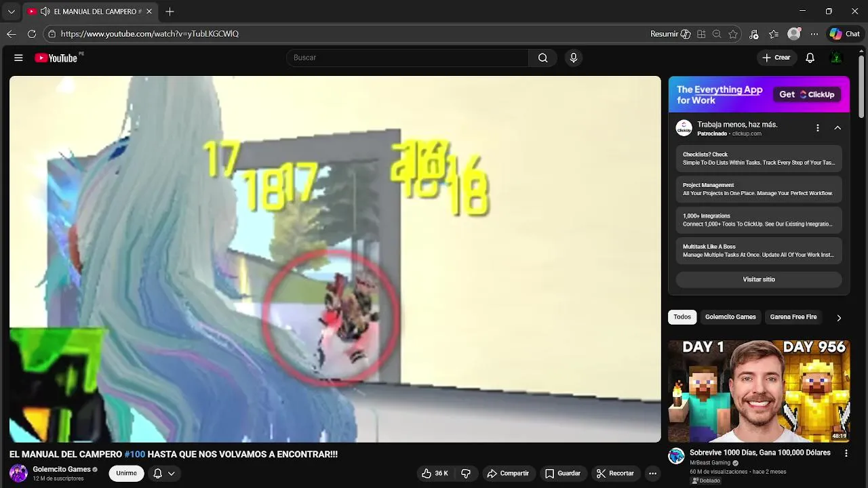The width and height of the screenshot is (868, 488).
Task: Open Golemcito Games channel avatar
Action: 18,473
